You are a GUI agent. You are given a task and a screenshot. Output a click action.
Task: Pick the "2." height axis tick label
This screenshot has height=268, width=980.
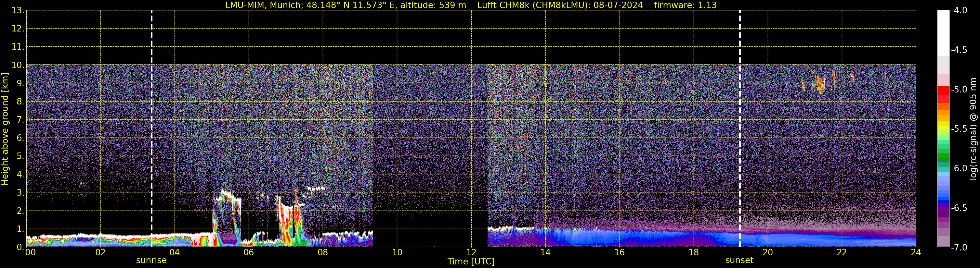[x=20, y=211]
